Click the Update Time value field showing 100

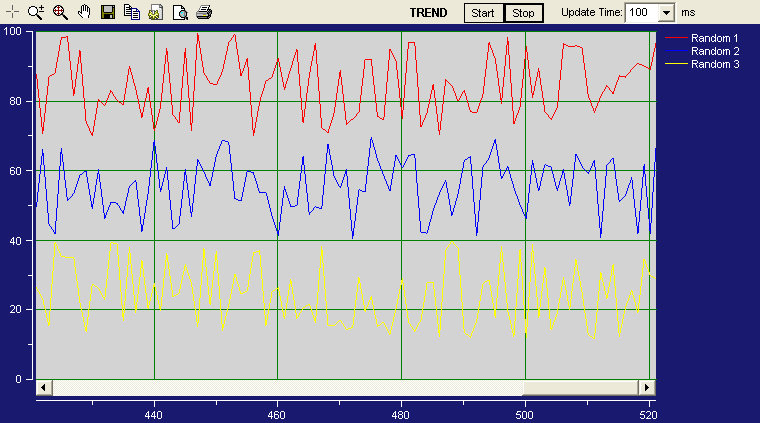tap(642, 13)
